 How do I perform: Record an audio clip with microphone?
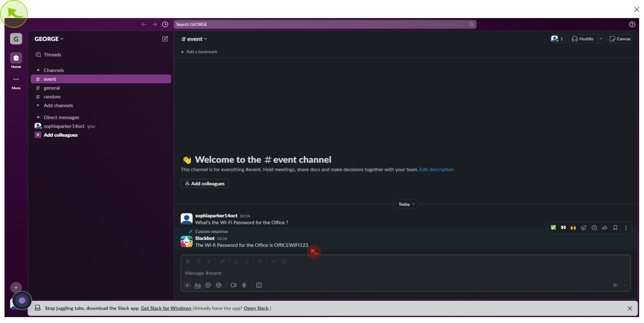244,285
